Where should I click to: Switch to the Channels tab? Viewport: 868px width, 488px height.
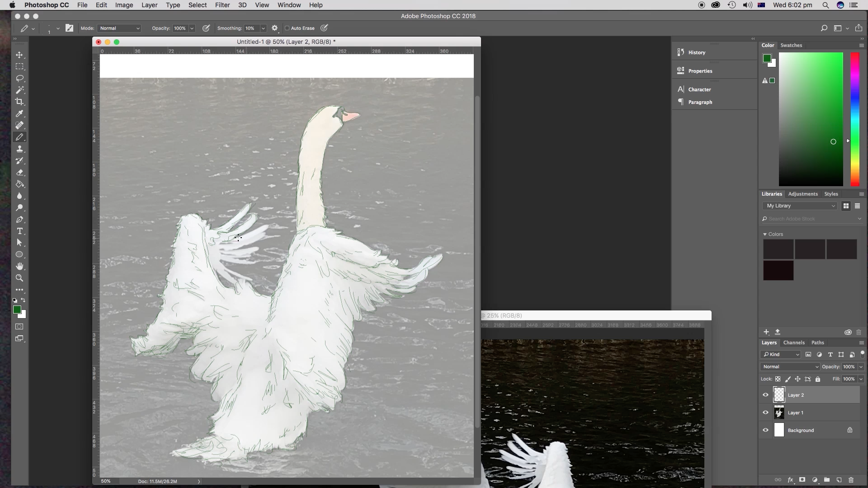794,343
